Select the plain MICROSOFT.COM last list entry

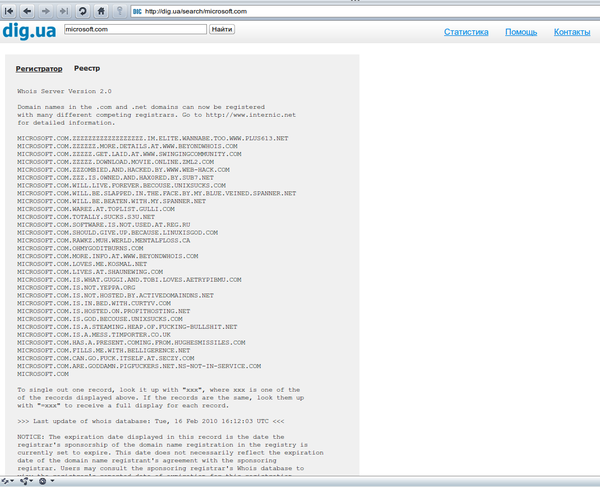(43, 374)
